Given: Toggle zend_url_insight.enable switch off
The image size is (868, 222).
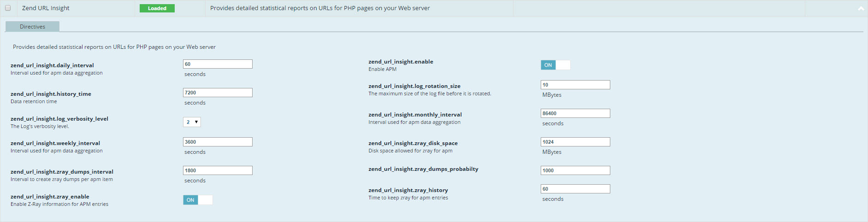Looking at the screenshot, I should click(555, 65).
